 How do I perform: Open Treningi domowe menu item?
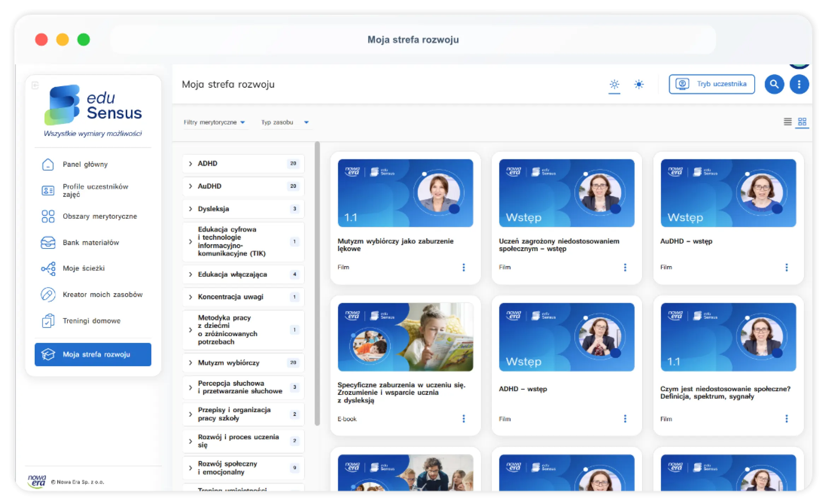92,321
